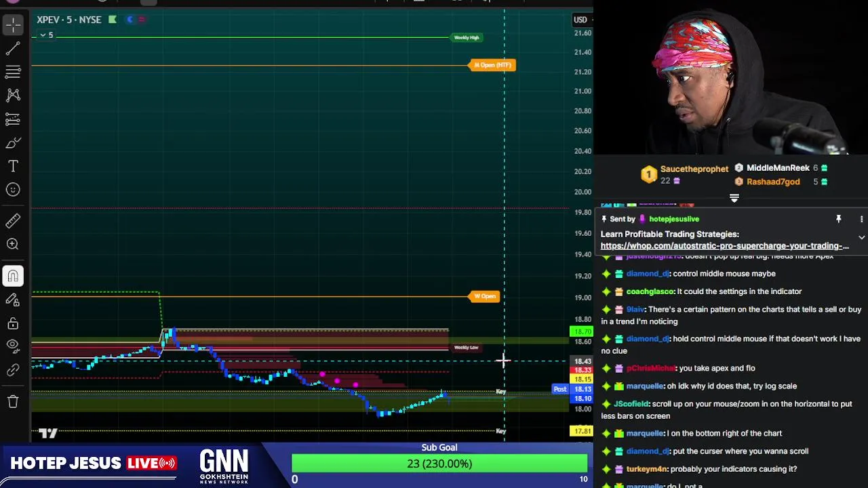The image size is (868, 488).
Task: Toggle stay in drawing mode pencil-lock
Action: [x=13, y=300]
